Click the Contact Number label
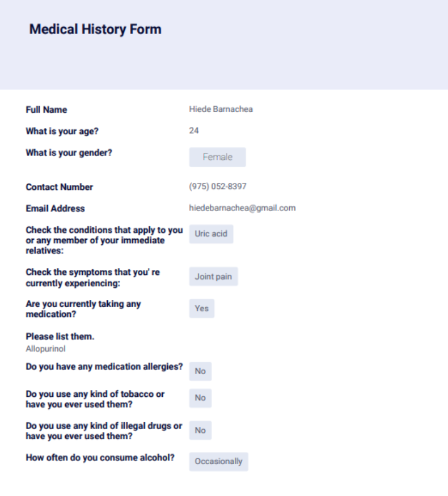Screen dimensions: 448x496 click(x=60, y=187)
